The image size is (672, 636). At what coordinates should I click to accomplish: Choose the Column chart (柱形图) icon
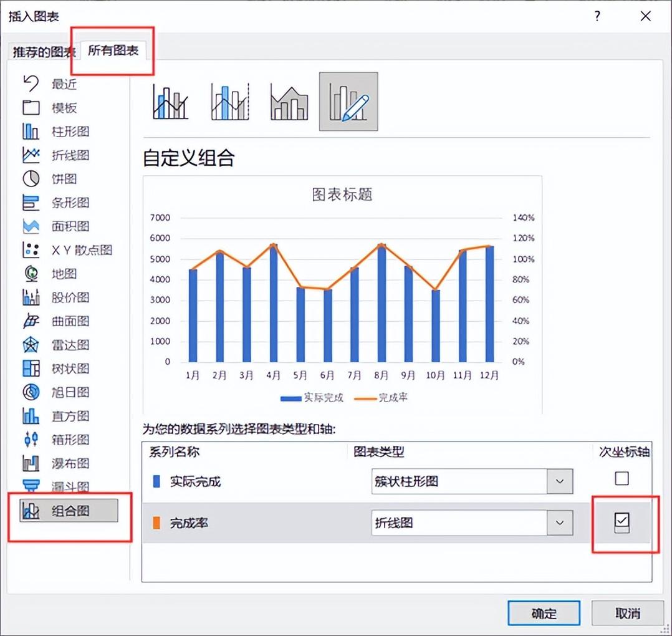(31, 131)
